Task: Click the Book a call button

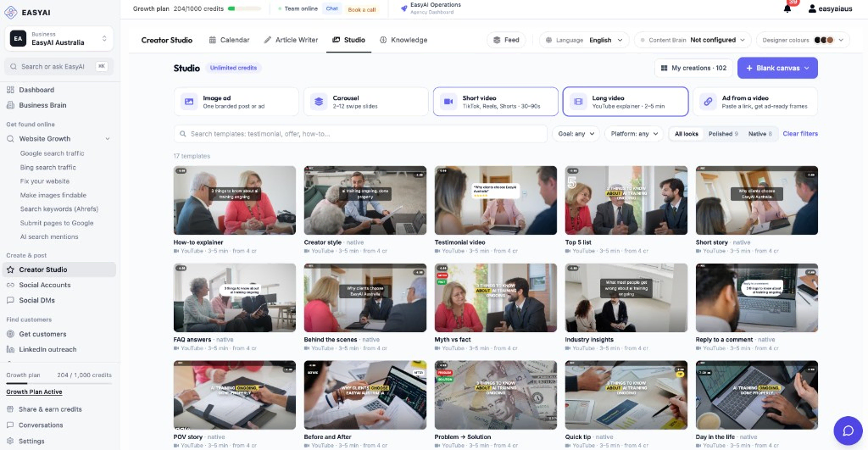Action: [361, 9]
